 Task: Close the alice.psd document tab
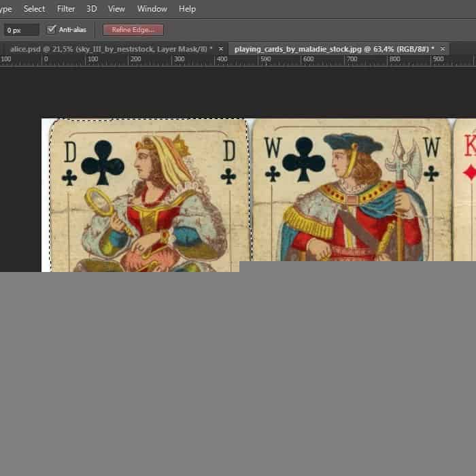click(221, 49)
